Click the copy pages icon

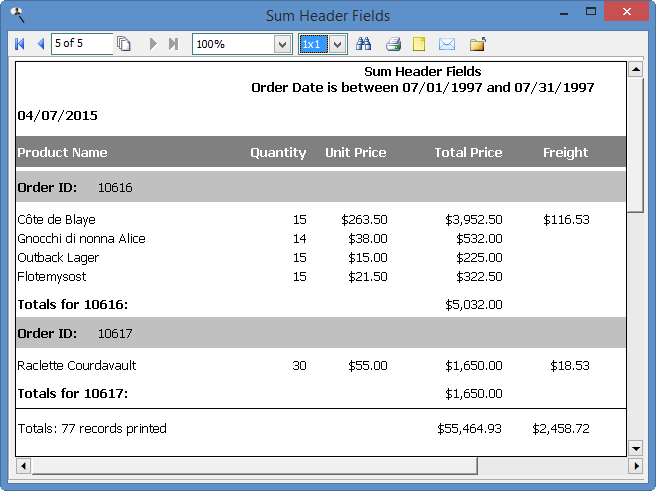coord(124,44)
